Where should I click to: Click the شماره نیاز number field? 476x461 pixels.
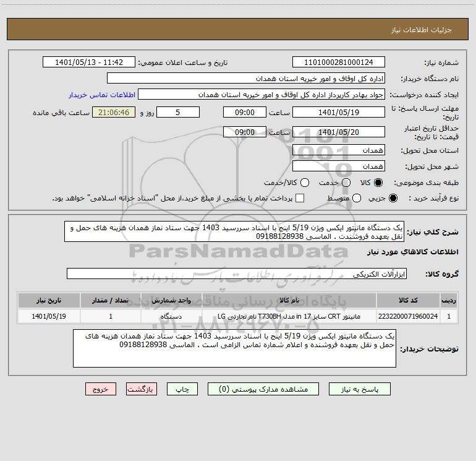[x=339, y=62]
